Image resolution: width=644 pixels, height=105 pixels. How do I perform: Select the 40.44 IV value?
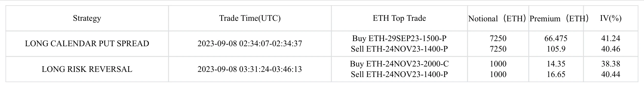coord(610,74)
